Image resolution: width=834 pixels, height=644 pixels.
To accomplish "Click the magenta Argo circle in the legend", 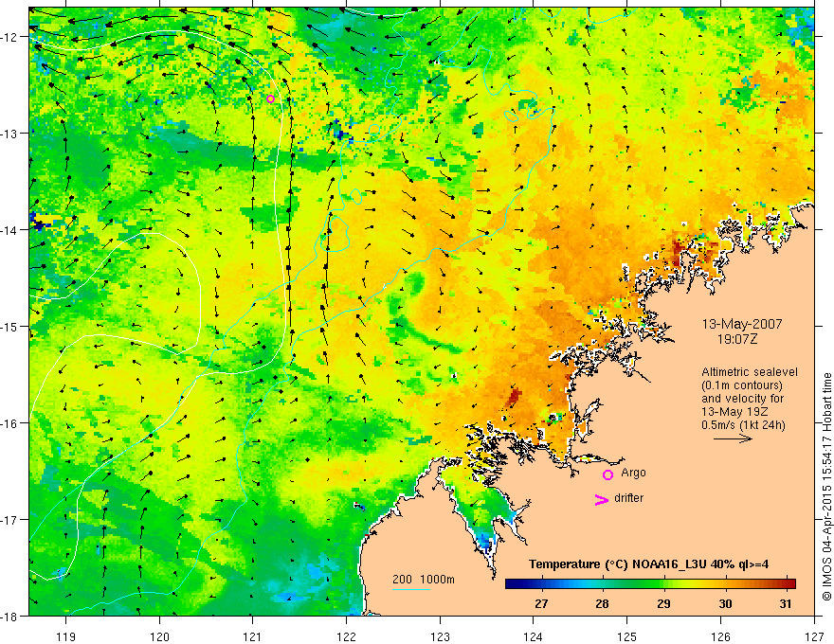I will point(607,474).
